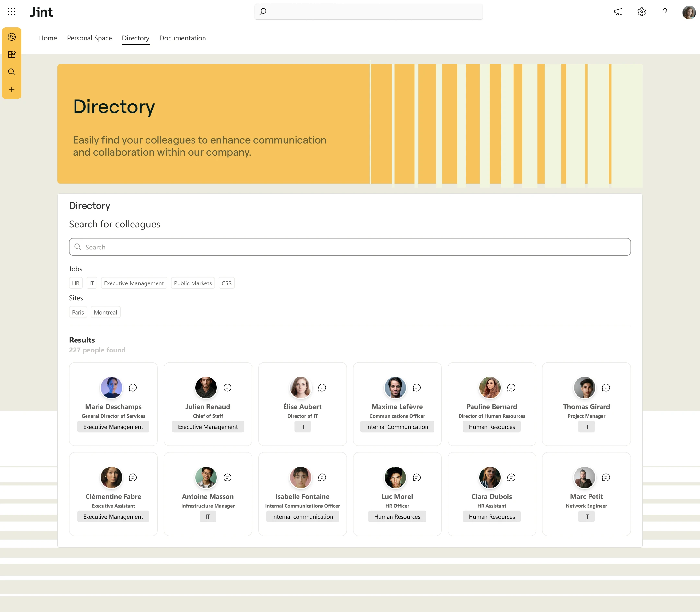Open Pauline Bernard's profile name link
The height and width of the screenshot is (612, 700).
[491, 406]
